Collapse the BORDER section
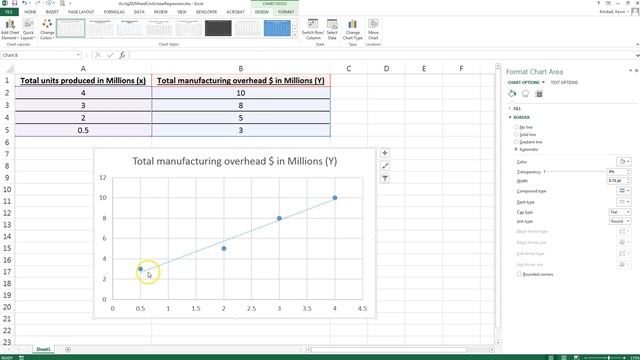The width and height of the screenshot is (640, 360). click(519, 118)
